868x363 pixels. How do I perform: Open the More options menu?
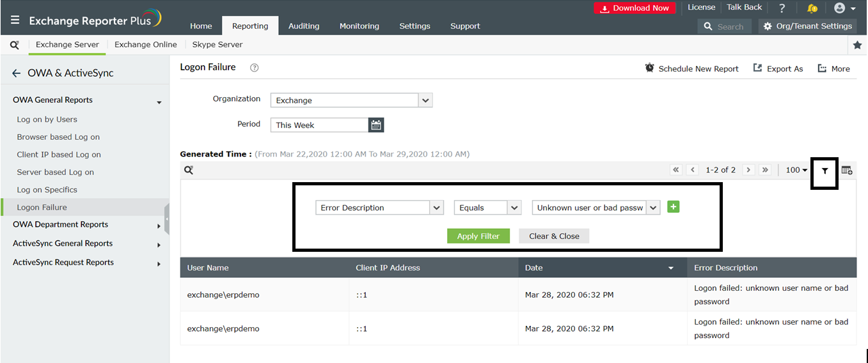point(834,68)
